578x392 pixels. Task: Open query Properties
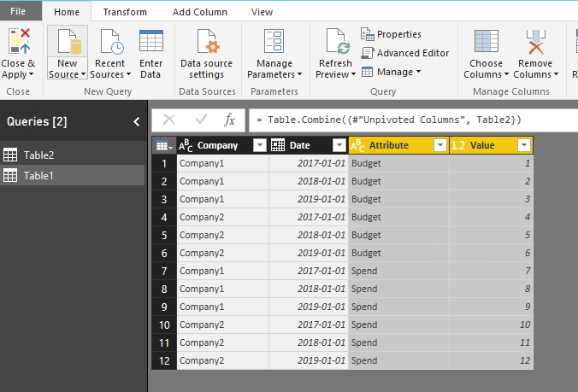(x=391, y=34)
